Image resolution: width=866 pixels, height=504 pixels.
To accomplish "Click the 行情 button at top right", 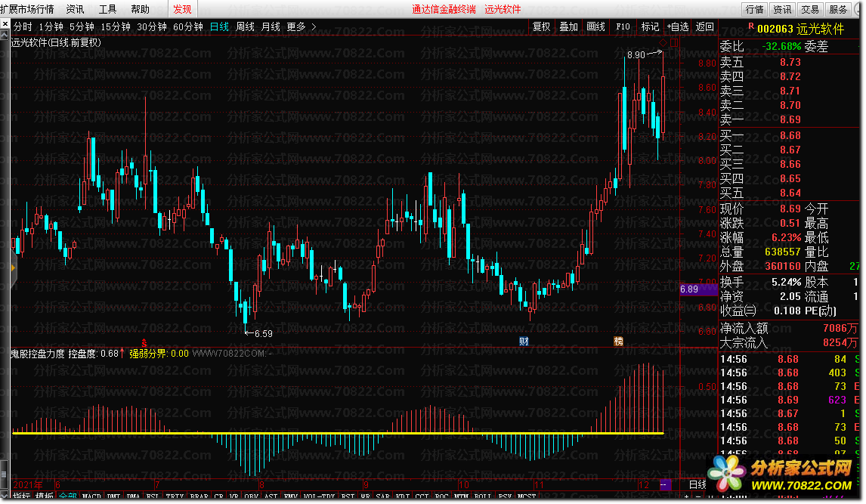I will (x=754, y=9).
